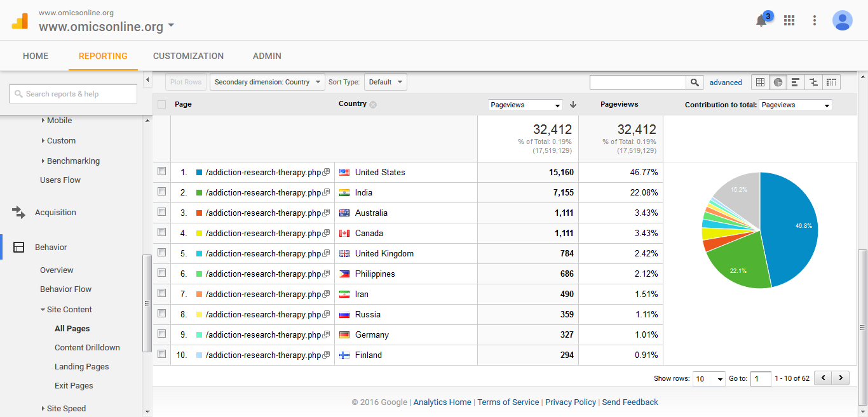Open Landing Pages report

[82, 367]
